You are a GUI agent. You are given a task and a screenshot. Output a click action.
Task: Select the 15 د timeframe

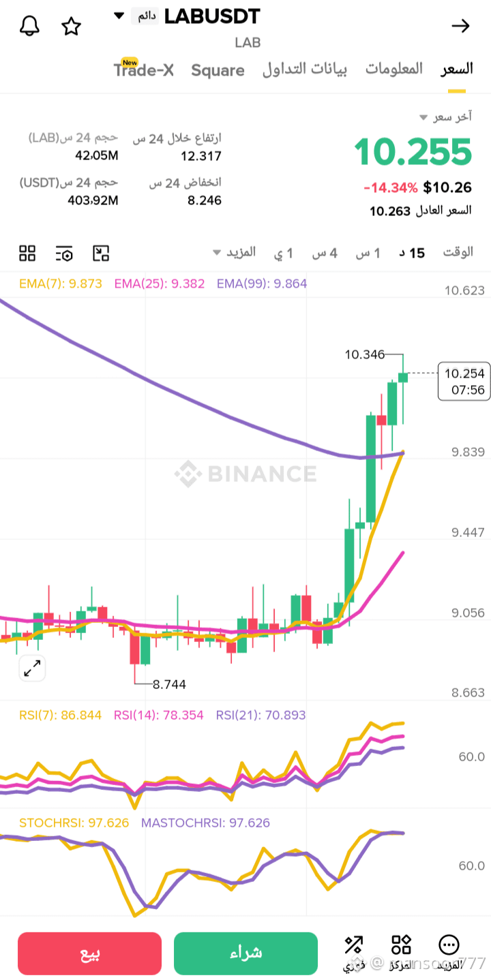click(x=412, y=253)
